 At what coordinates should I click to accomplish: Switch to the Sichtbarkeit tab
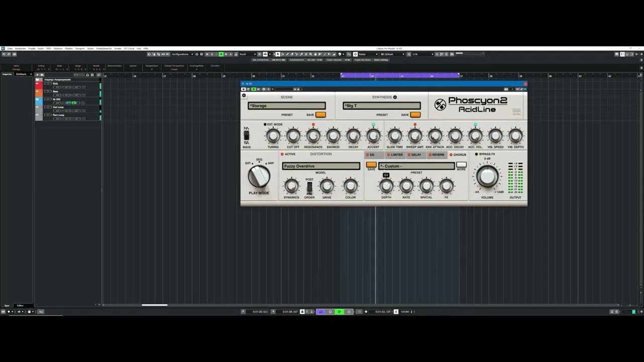coord(21,74)
